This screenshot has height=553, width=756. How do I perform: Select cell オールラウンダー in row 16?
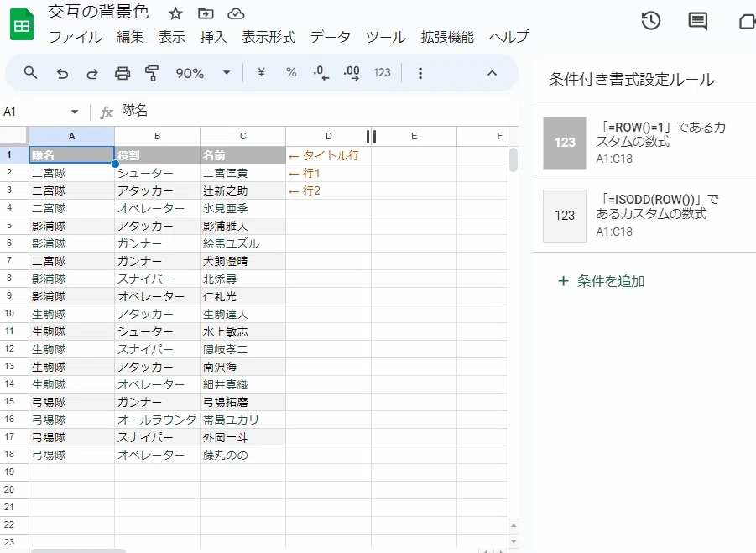tap(157, 420)
